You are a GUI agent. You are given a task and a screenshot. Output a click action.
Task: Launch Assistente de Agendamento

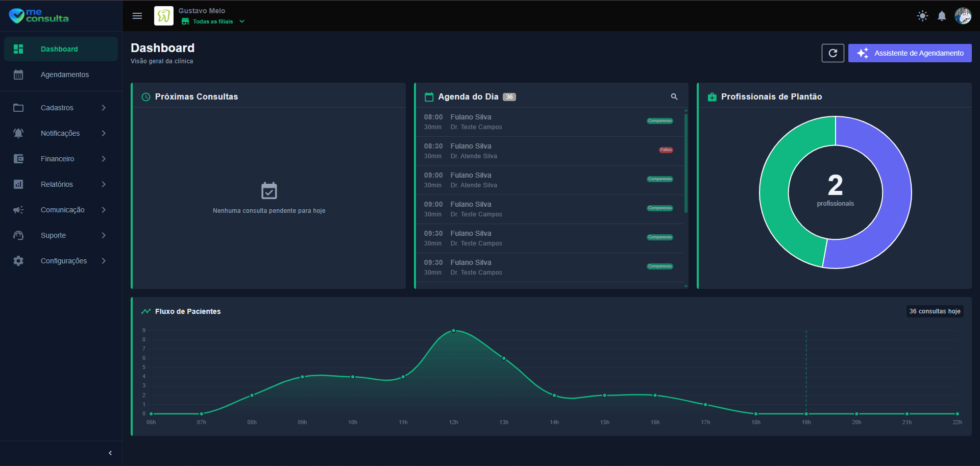910,53
